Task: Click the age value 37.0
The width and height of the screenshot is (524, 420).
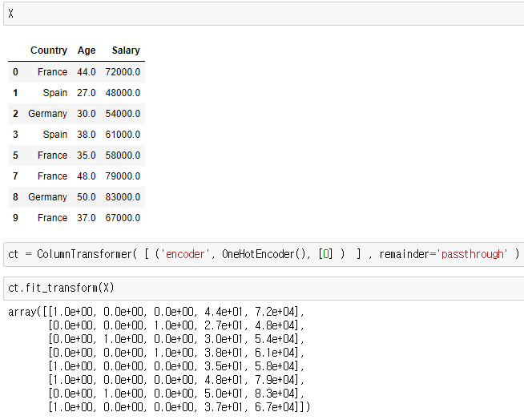Action: tap(87, 218)
